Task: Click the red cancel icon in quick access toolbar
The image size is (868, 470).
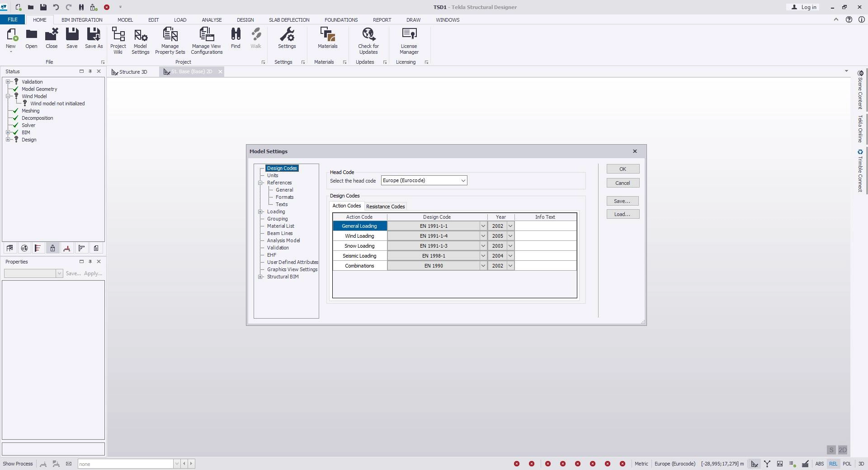Action: [x=107, y=7]
